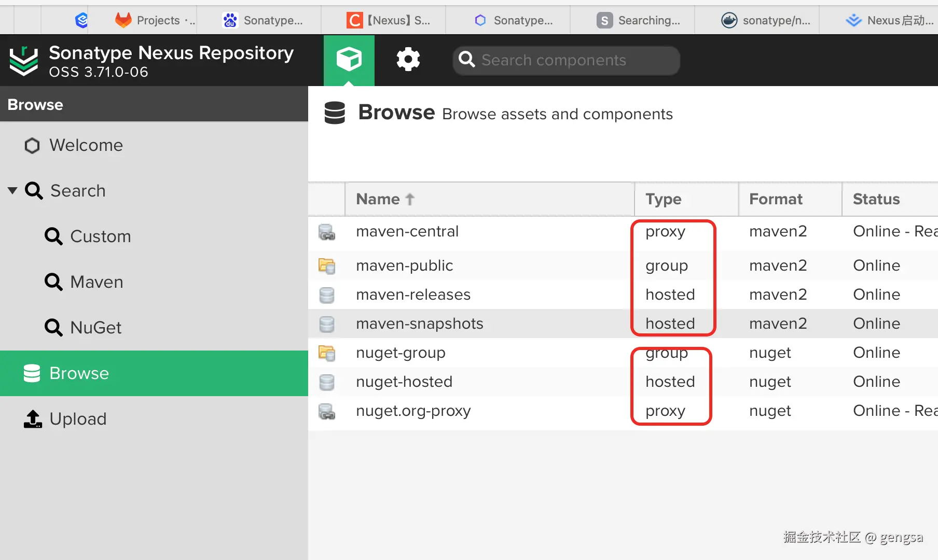Switch to the blue swirl icon browser tab
This screenshot has height=560, width=938.
click(81, 20)
